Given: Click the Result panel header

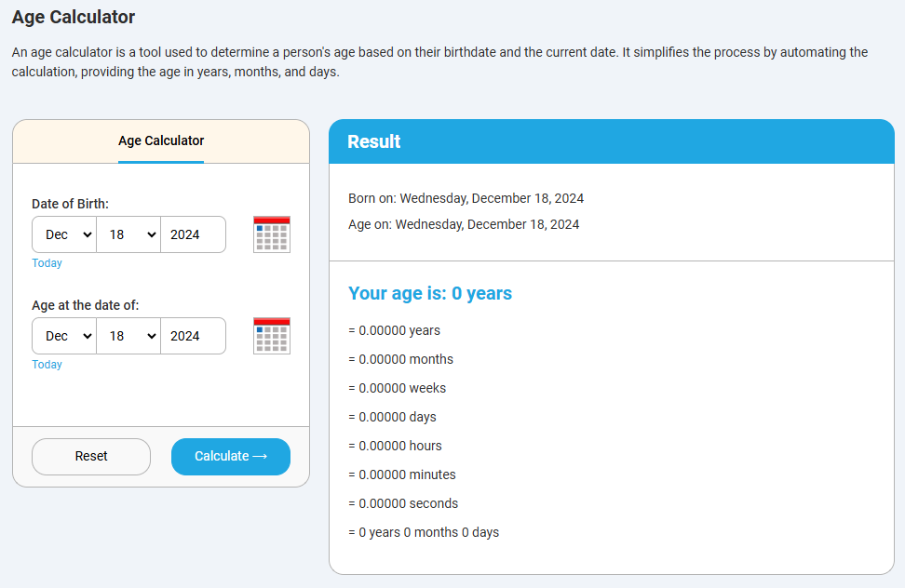Looking at the screenshot, I should coord(612,141).
